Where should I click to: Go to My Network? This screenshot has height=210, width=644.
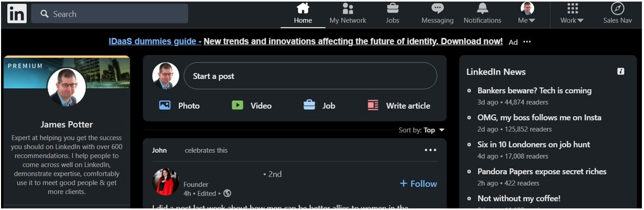348,14
